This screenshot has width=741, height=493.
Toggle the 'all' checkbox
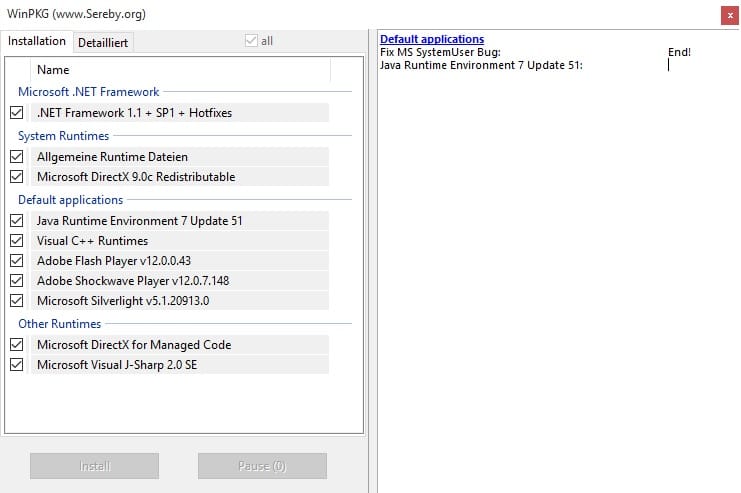pos(251,41)
